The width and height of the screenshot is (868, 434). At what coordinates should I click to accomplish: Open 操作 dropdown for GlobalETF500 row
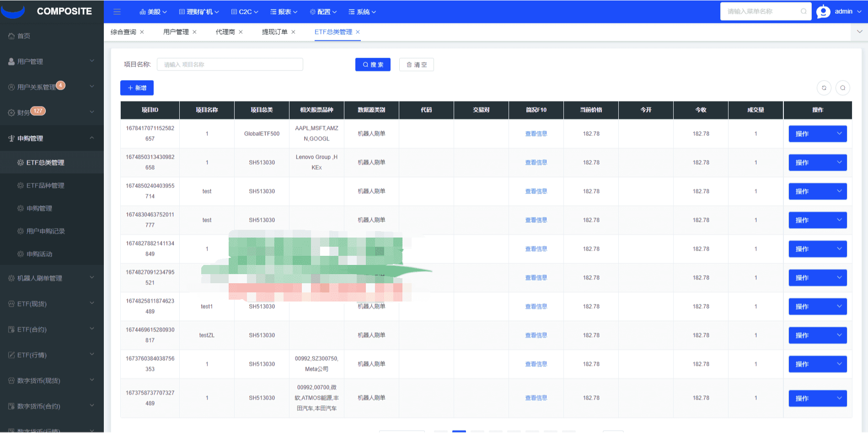pos(817,134)
